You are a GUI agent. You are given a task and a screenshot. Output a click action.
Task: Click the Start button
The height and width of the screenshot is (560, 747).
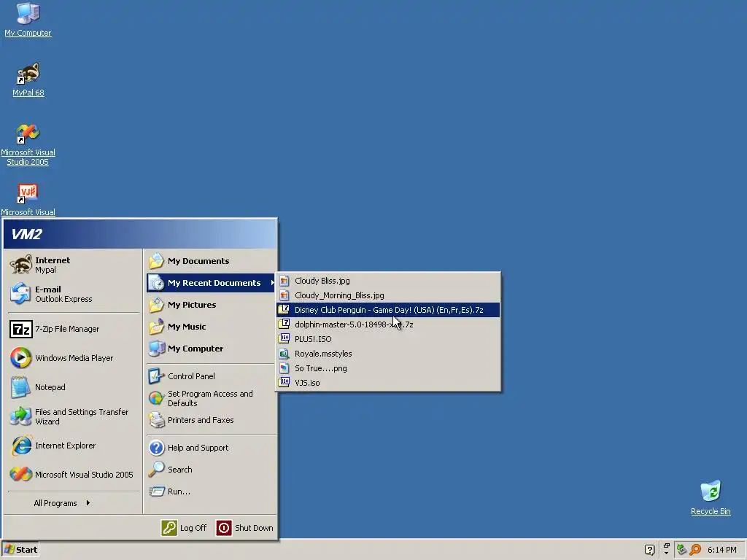(x=20, y=550)
